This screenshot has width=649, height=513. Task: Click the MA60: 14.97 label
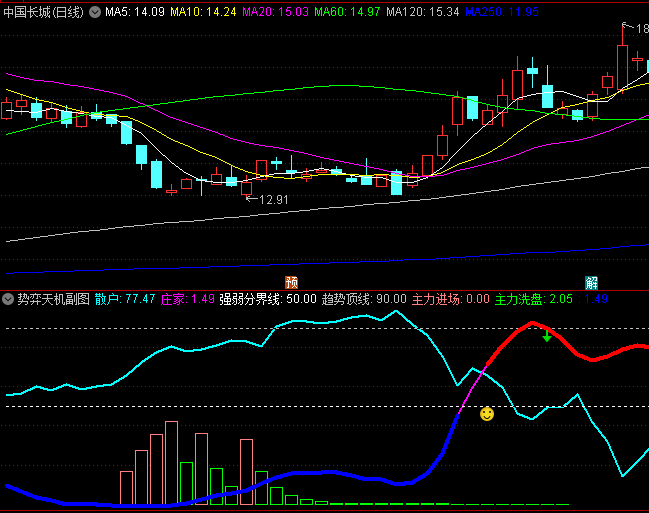347,12
